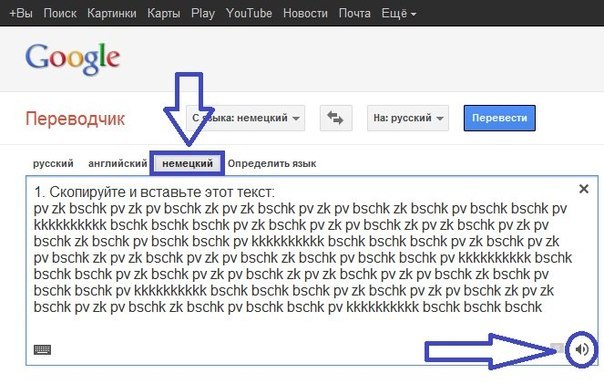Clear text with the X icon

point(584,189)
